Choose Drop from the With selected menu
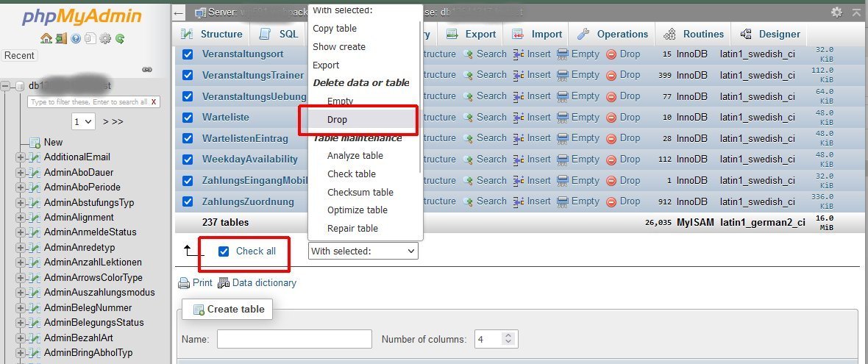Viewport: 868px width, 364px height. point(337,120)
